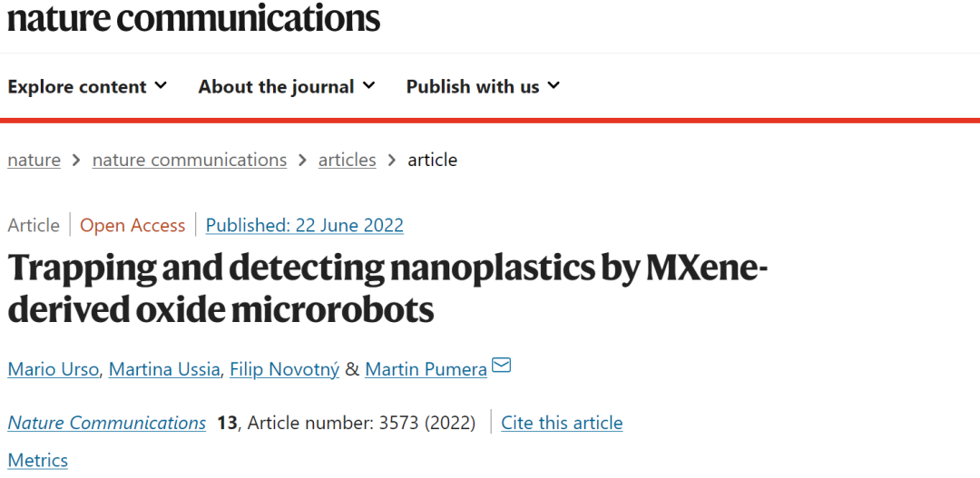Go to the nature breadcrumb link
This screenshot has width=980, height=478.
point(34,161)
